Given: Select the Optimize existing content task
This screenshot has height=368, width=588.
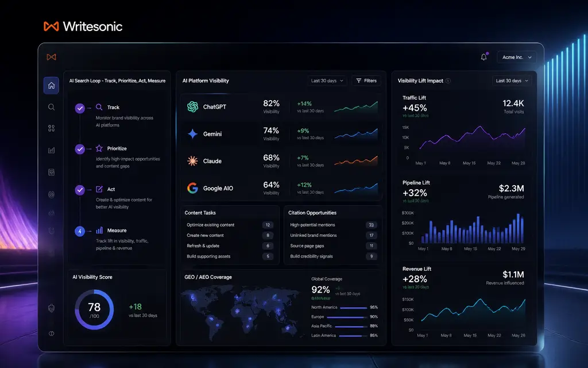Looking at the screenshot, I should (x=230, y=225).
